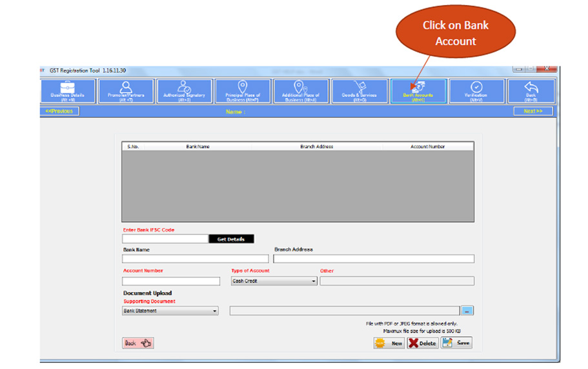Click the Save button
588x369 pixels.
click(x=456, y=343)
